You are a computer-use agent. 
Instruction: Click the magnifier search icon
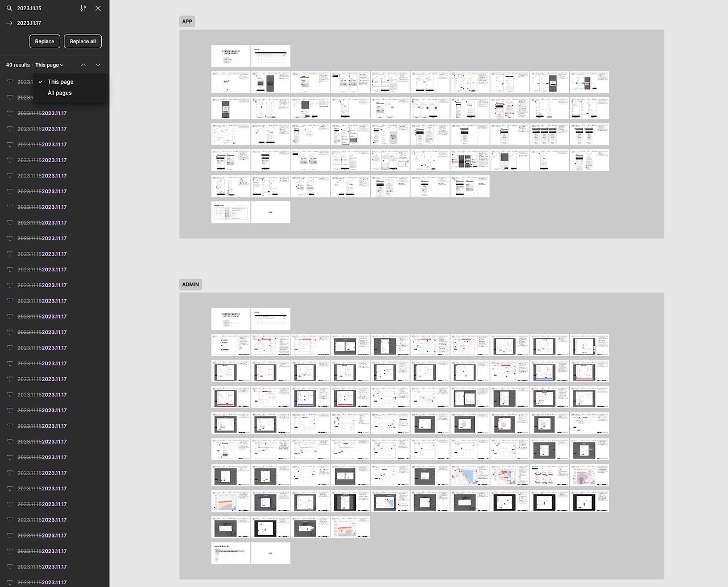[9, 9]
